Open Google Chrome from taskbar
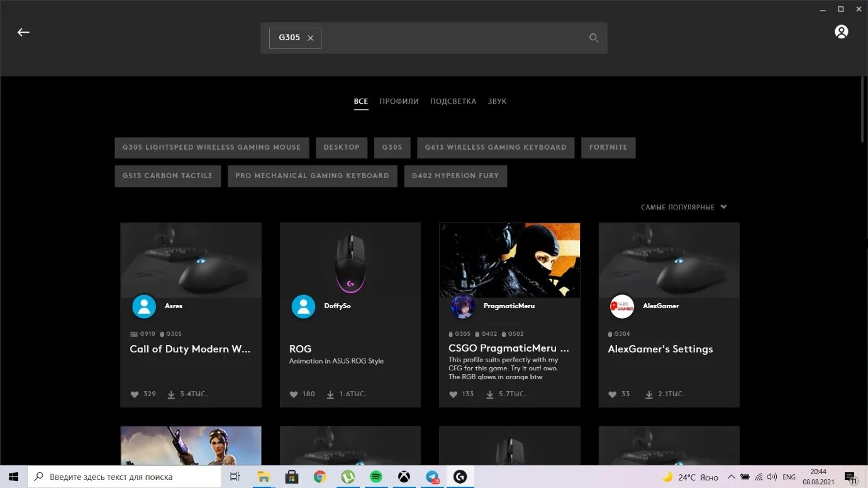 (320, 477)
